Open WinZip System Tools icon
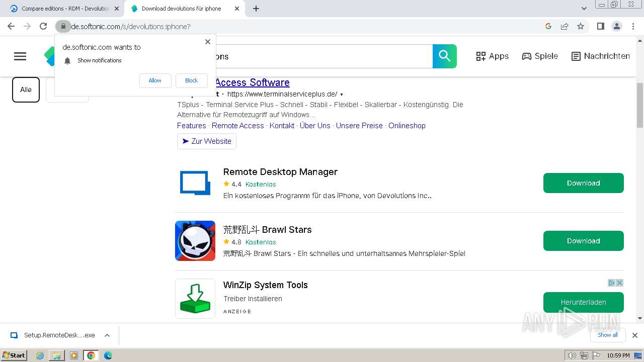Screen dimensions: 644x362 195,299
